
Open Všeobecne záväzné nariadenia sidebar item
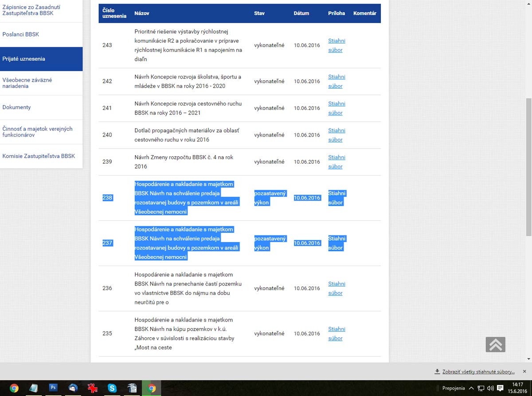(x=27, y=83)
